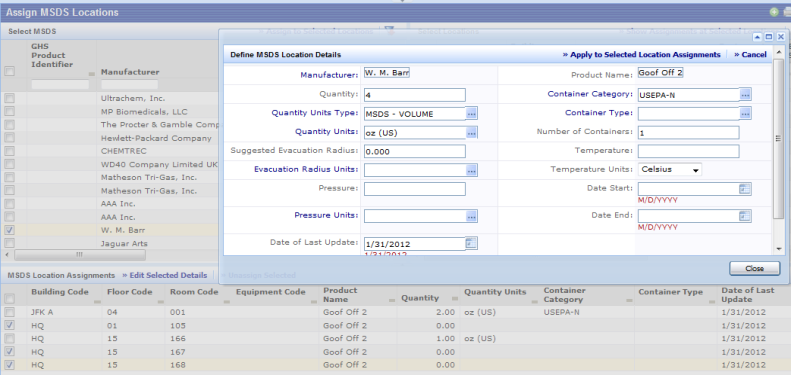This screenshot has width=791, height=375.
Task: Check the MP Biomedicals, LLC row checkbox
Action: (x=9, y=112)
